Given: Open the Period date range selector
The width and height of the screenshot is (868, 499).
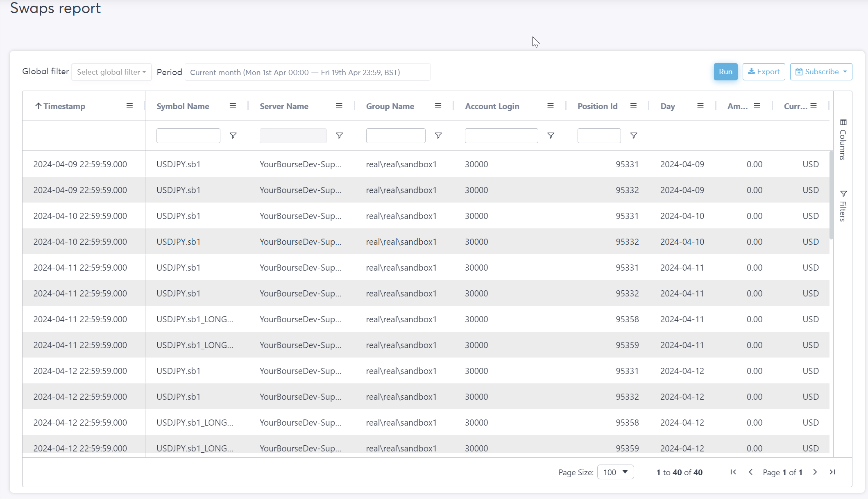Looking at the screenshot, I should pos(307,72).
